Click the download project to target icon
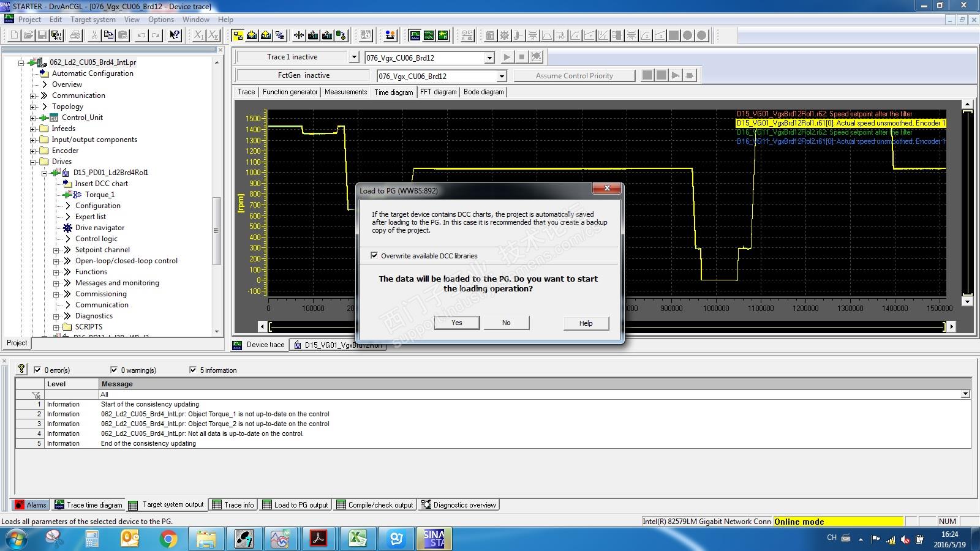The height and width of the screenshot is (551, 980). (x=252, y=36)
